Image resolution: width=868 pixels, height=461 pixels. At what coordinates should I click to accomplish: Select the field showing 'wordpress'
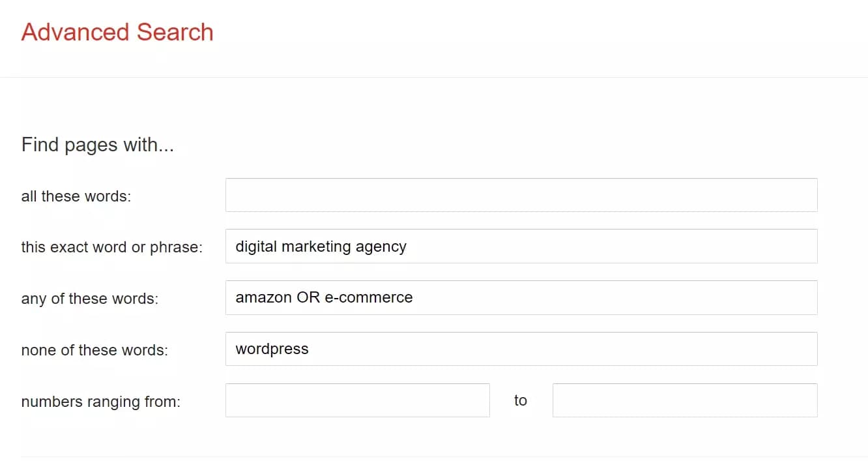click(521, 348)
